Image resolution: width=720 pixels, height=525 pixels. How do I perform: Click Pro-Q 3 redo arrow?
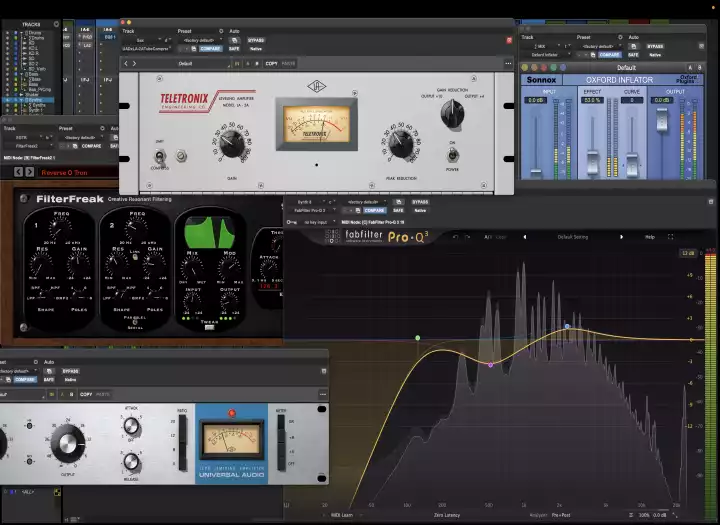468,237
